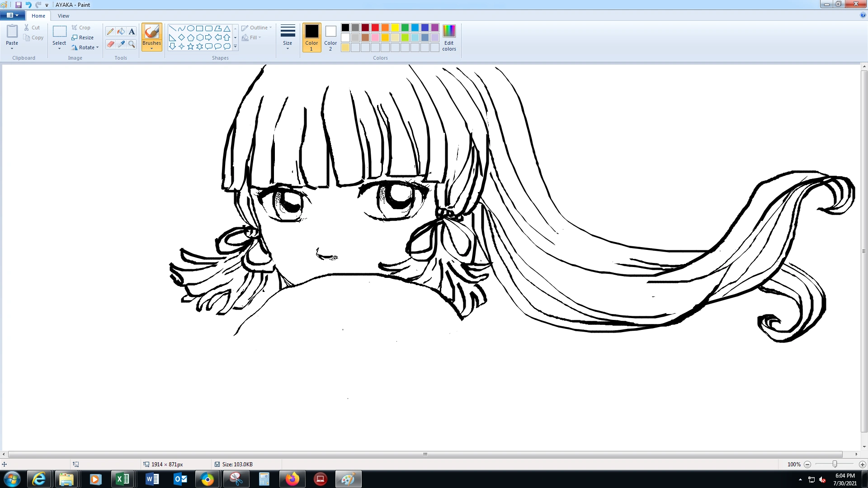Pick the red color swatch
The height and width of the screenshot is (488, 868).
(375, 28)
